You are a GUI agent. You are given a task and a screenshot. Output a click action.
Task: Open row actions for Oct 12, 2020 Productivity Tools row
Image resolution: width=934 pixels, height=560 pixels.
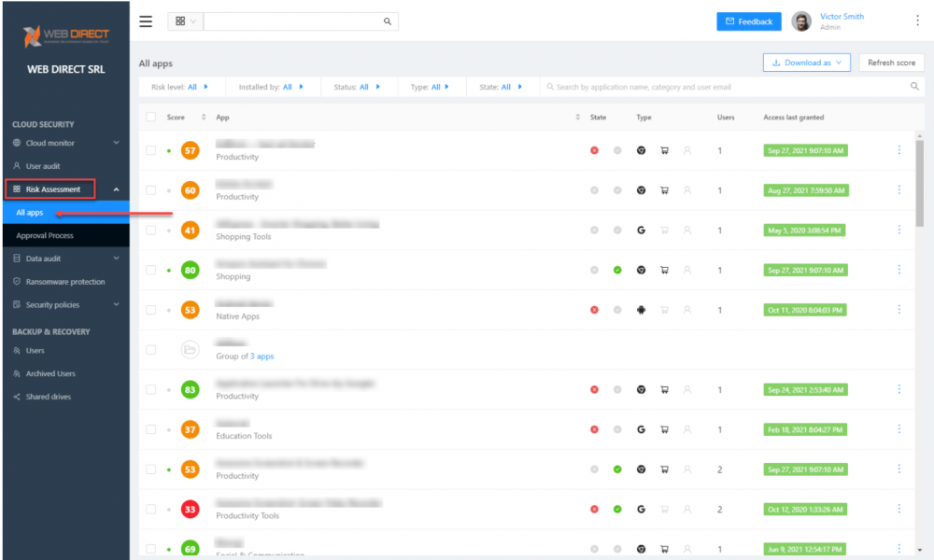(x=899, y=509)
